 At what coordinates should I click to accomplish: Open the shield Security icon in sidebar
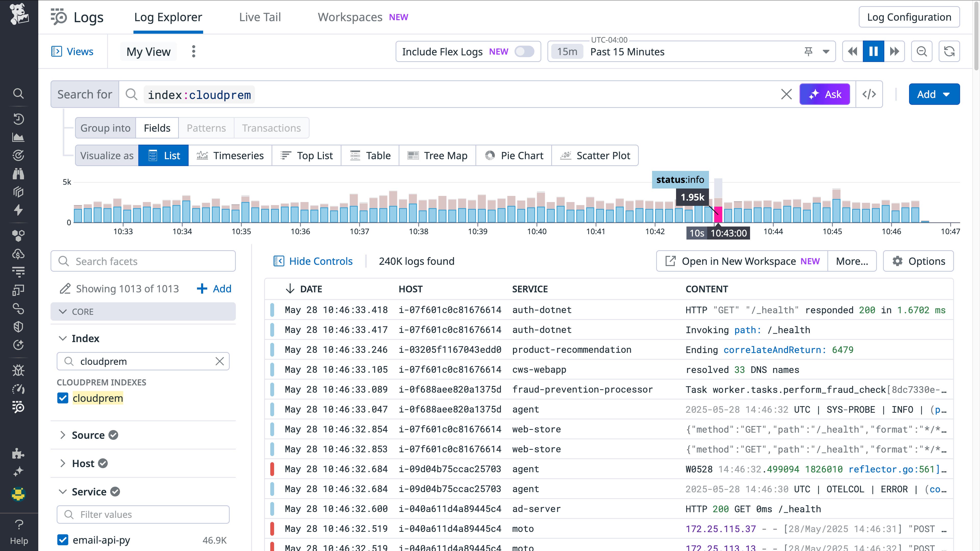click(18, 327)
